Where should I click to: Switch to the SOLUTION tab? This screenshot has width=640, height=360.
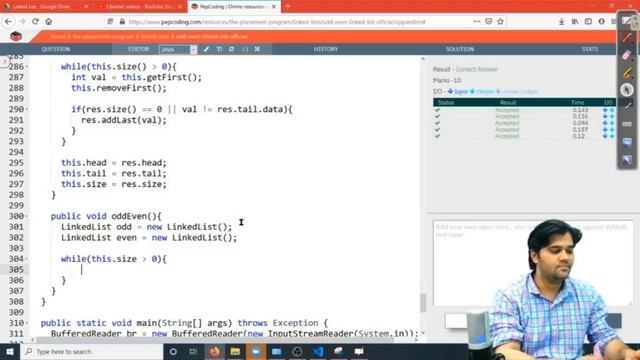[x=460, y=49]
